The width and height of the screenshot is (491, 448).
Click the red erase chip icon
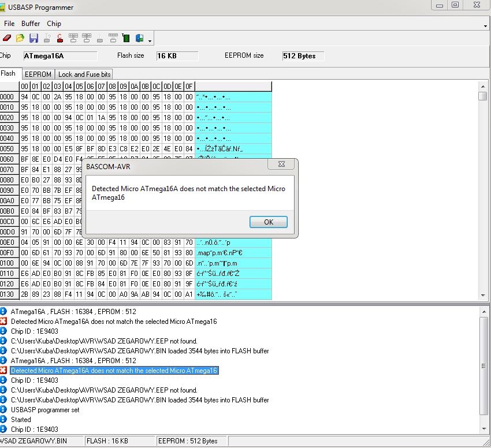pos(60,38)
